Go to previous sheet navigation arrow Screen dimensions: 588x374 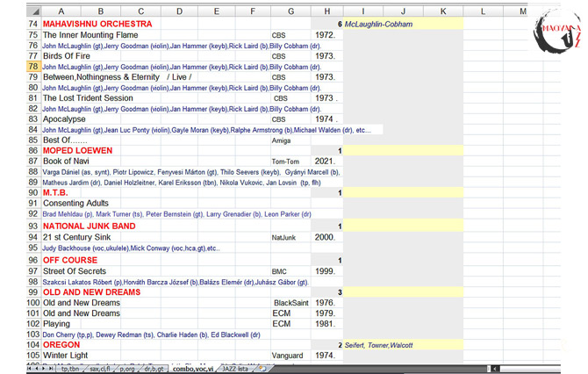[x=38, y=369]
